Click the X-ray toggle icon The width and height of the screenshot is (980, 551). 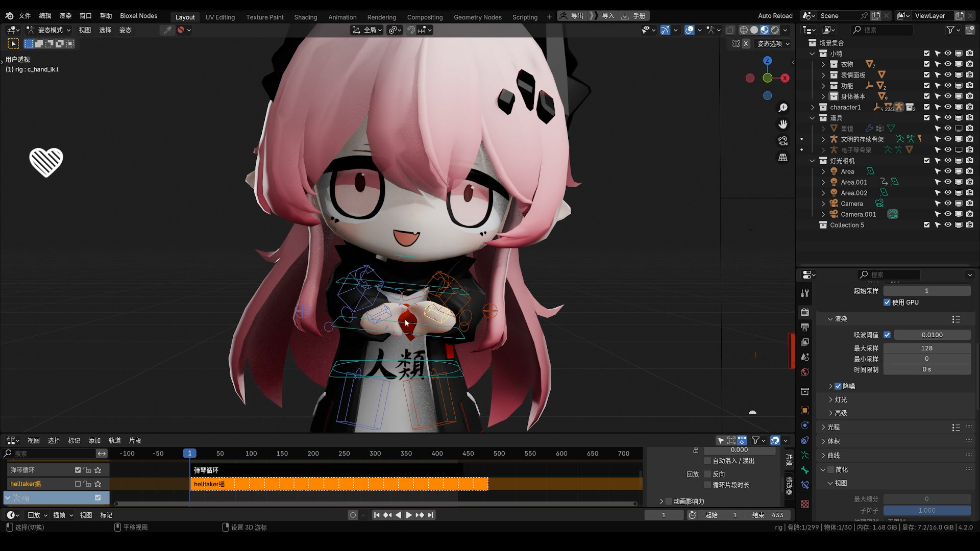point(730,30)
